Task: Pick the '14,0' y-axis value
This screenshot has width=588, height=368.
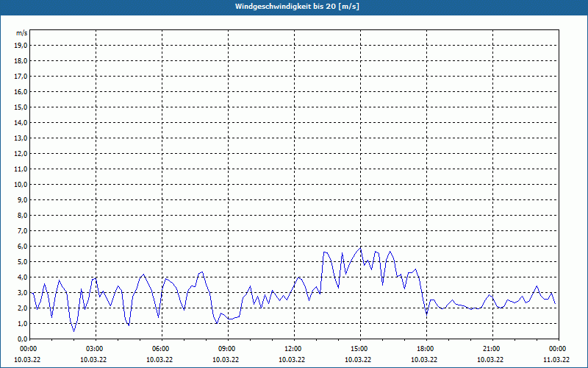Action: (x=21, y=122)
